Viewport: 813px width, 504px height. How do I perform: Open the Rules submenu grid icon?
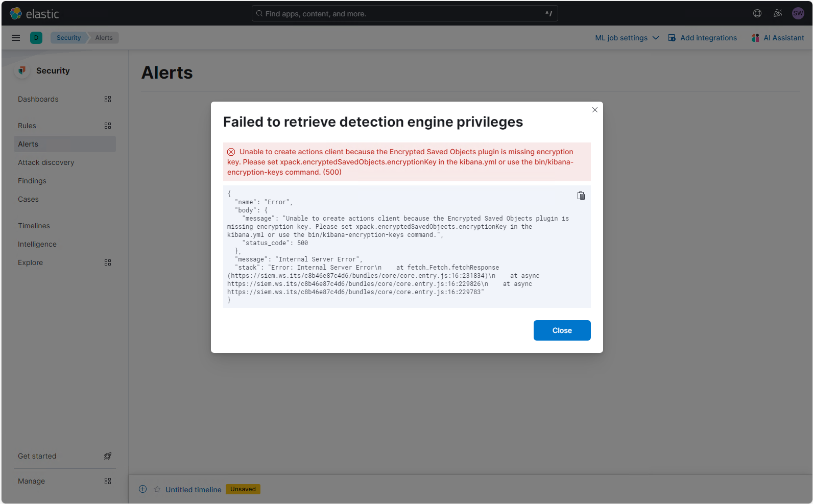108,126
